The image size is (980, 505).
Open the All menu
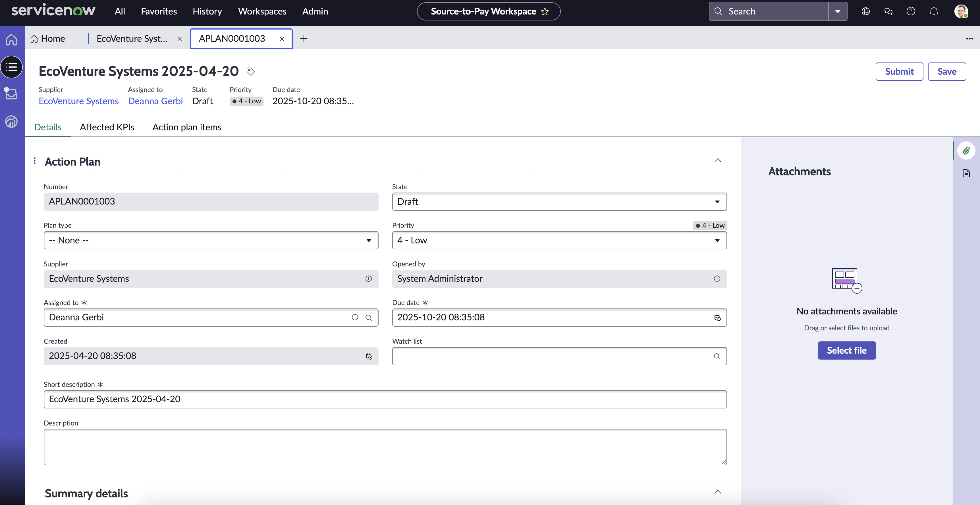(x=120, y=11)
